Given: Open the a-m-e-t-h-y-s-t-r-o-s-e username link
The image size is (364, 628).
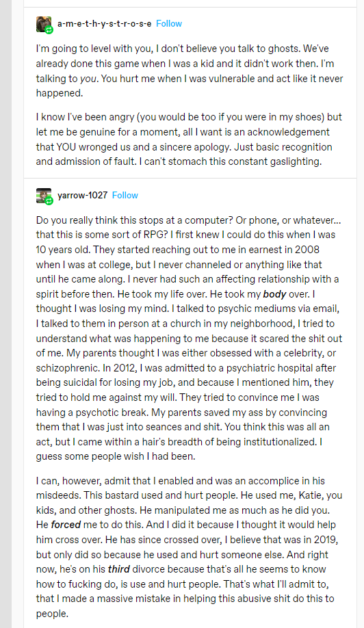Looking at the screenshot, I should pyautogui.click(x=105, y=24).
